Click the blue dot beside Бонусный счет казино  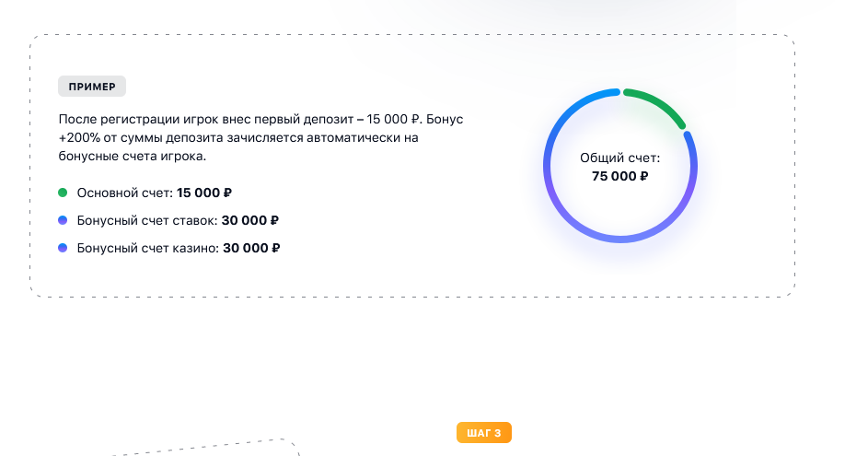pyautogui.click(x=63, y=248)
